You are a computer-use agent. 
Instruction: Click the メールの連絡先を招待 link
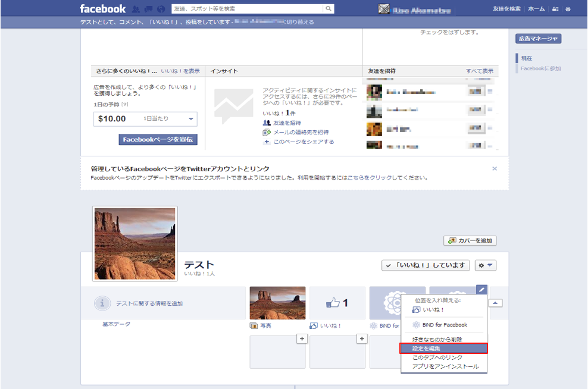coord(301,132)
